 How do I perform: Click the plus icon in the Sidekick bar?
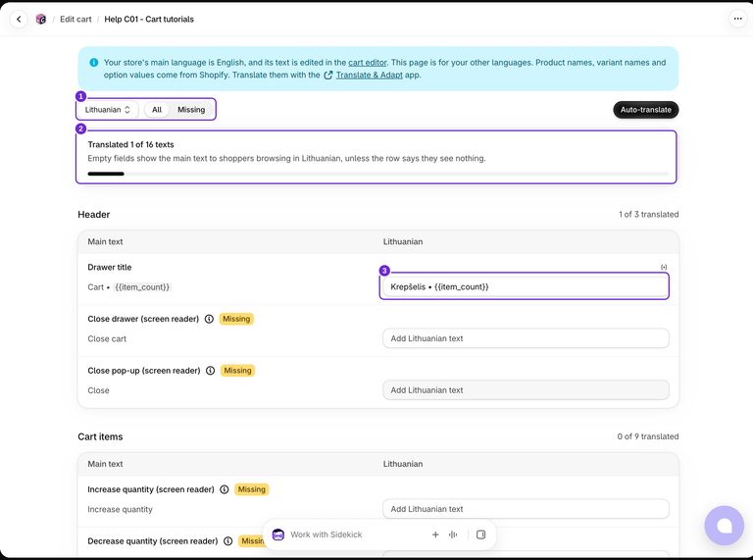coord(435,535)
